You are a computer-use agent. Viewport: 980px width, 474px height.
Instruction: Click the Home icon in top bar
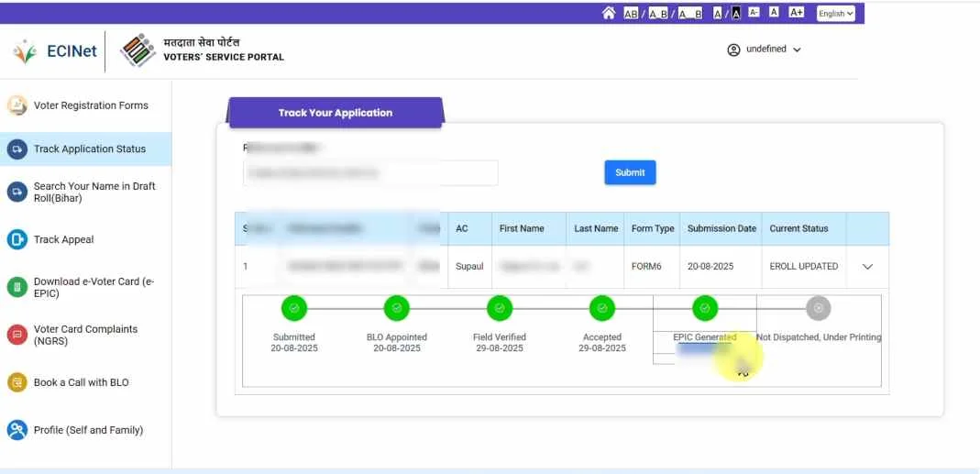click(x=609, y=13)
